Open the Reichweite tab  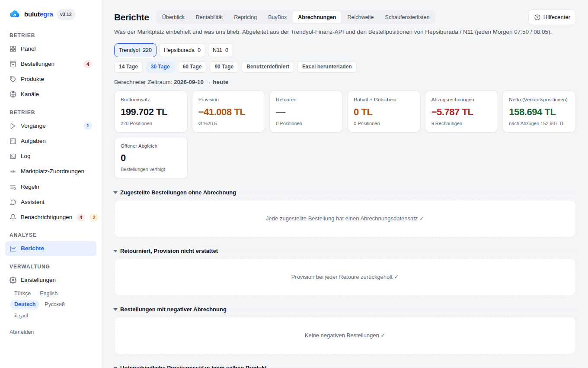pos(361,17)
